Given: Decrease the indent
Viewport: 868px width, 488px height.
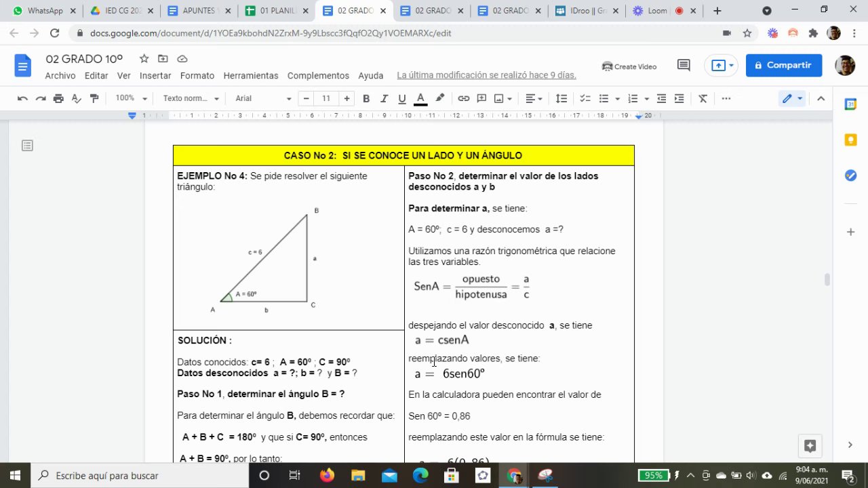Looking at the screenshot, I should [x=662, y=98].
